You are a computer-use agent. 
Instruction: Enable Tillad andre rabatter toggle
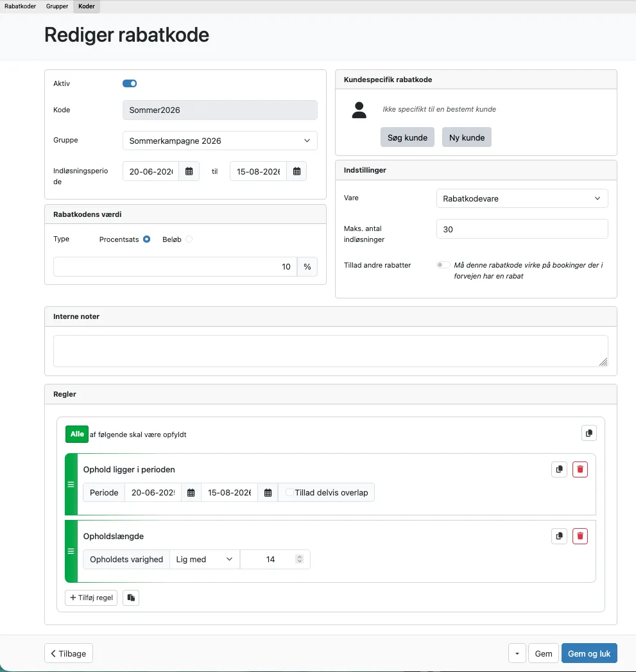[442, 264]
